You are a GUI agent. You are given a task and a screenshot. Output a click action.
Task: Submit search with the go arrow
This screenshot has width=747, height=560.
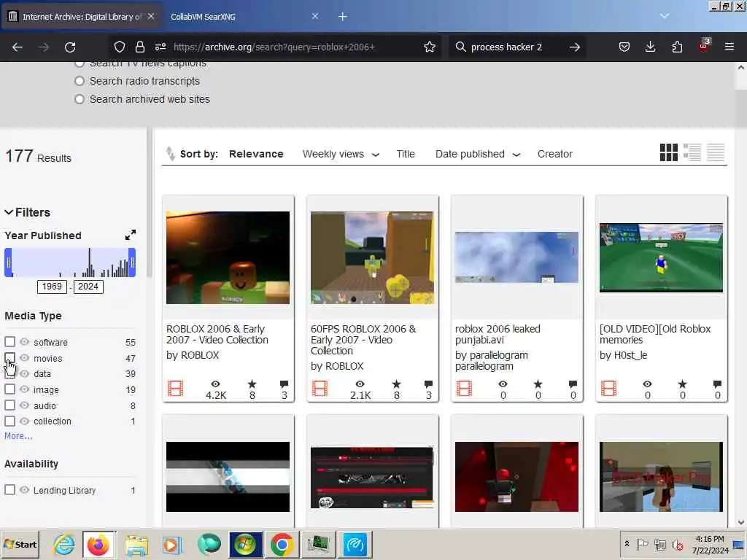575,47
